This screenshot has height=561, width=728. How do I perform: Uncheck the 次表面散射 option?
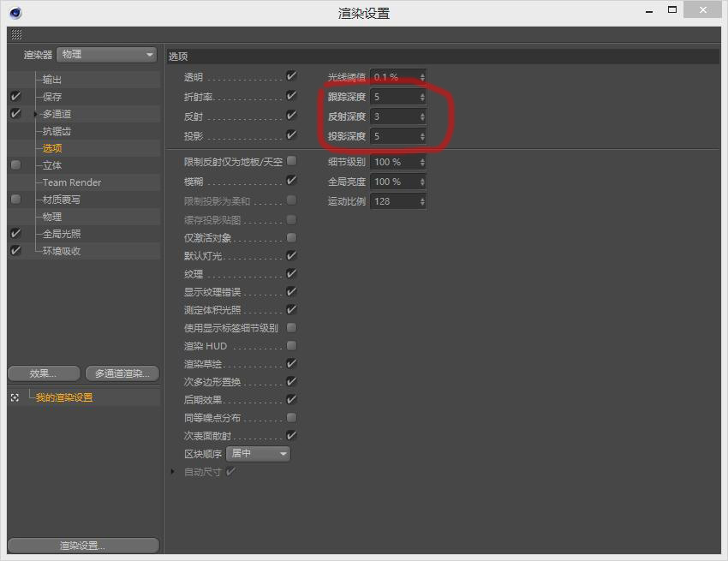(291, 435)
